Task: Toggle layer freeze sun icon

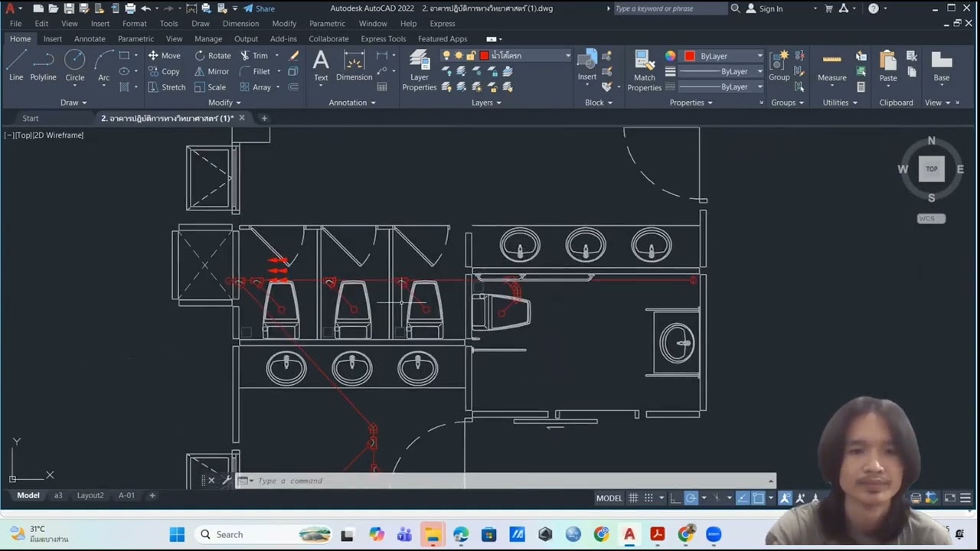Action: pos(459,55)
